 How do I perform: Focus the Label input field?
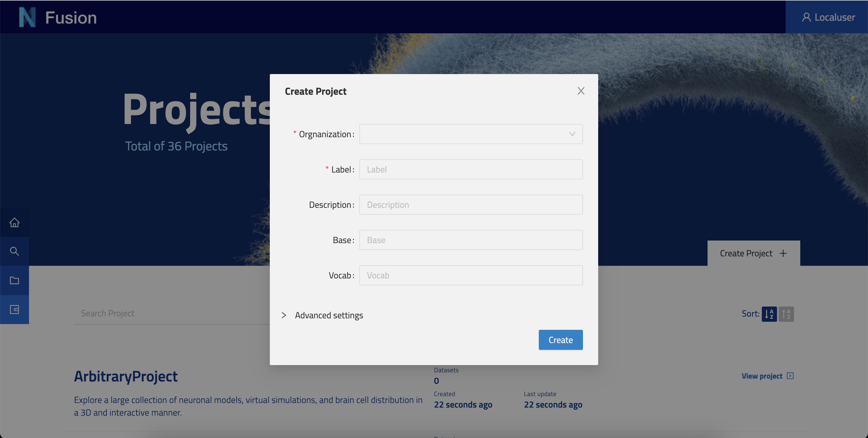pos(471,169)
